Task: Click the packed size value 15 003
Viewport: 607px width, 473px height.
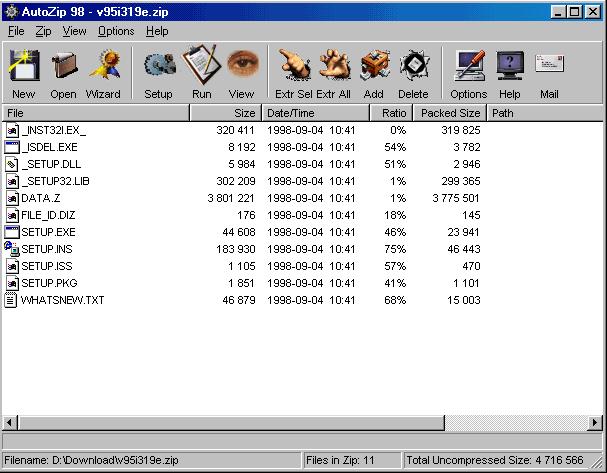Action: [x=464, y=300]
